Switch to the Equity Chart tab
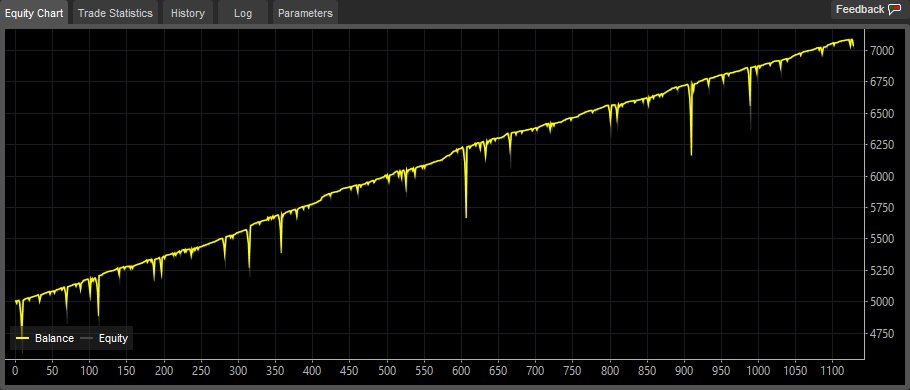Viewport: 910px width, 390px height. [34, 13]
